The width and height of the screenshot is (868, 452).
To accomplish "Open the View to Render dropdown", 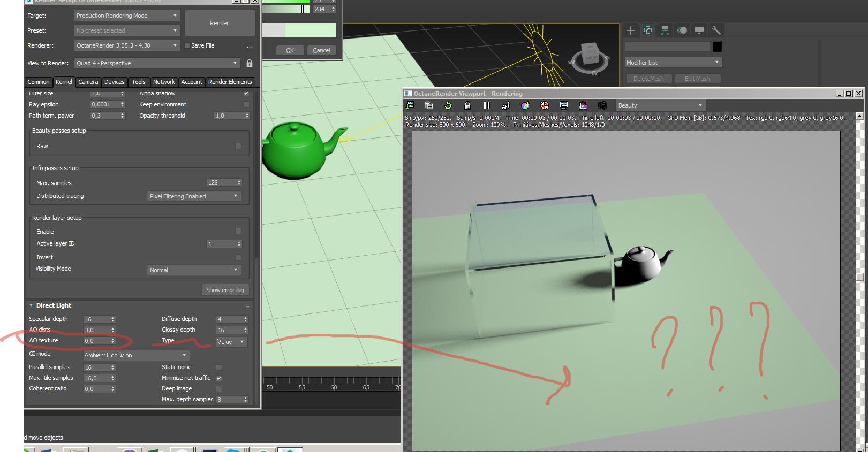I will coord(157,63).
